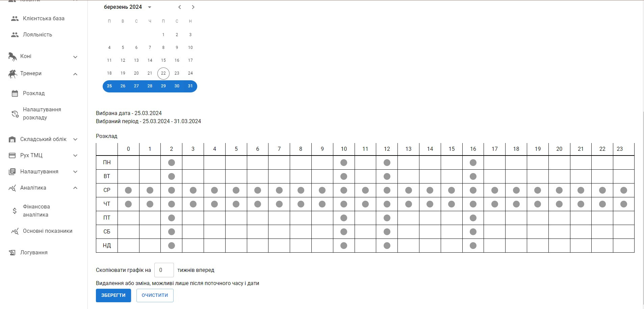Click the weeks-forward number input field

[x=164, y=270]
